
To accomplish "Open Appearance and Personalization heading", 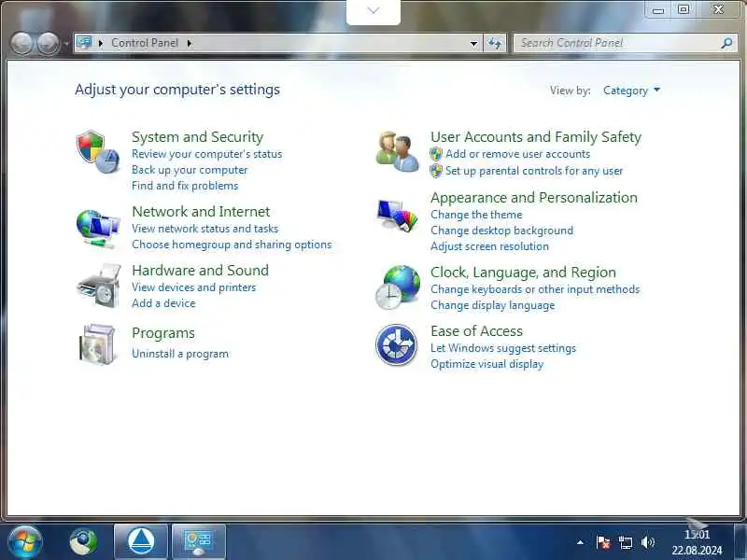I will 533,198.
